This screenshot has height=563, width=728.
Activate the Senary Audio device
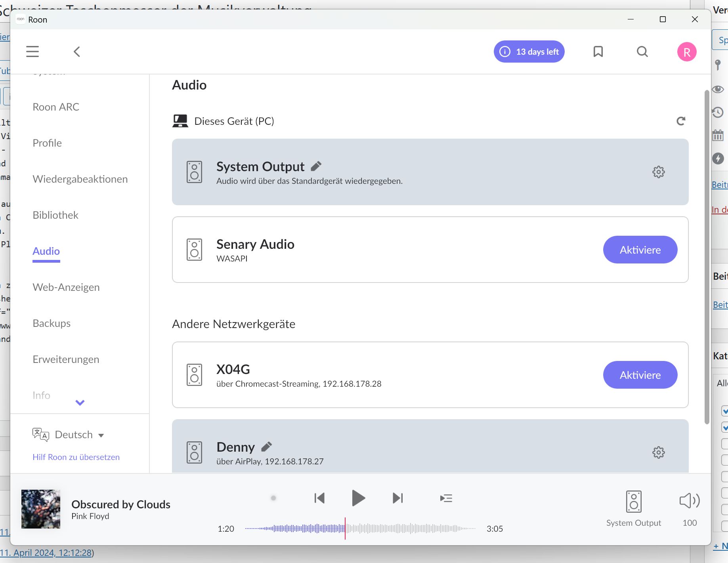coord(640,250)
